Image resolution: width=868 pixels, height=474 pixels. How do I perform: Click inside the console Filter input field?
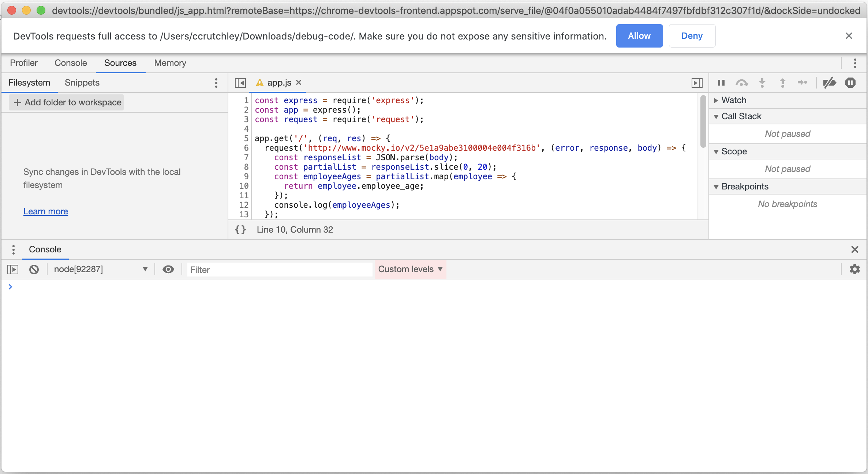click(x=278, y=269)
